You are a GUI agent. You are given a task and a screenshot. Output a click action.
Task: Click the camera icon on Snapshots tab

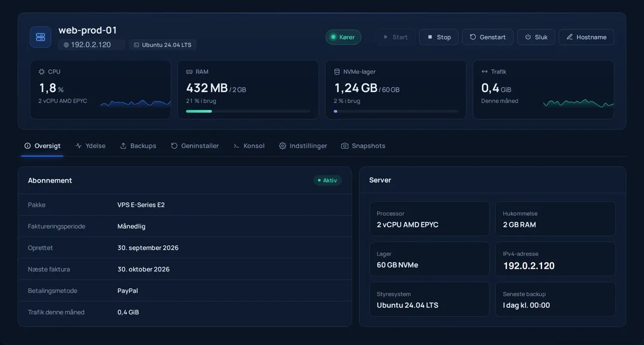345,146
